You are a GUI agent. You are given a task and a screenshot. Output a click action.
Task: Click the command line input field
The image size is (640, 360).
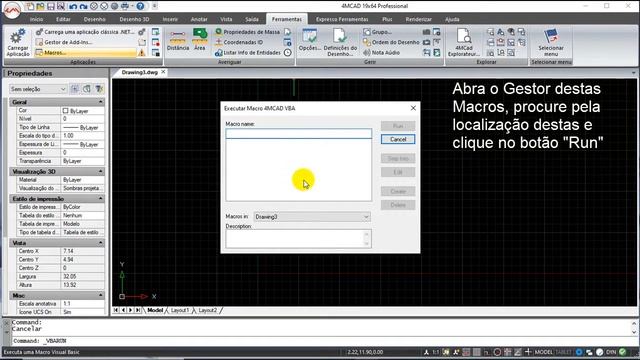click(322, 341)
